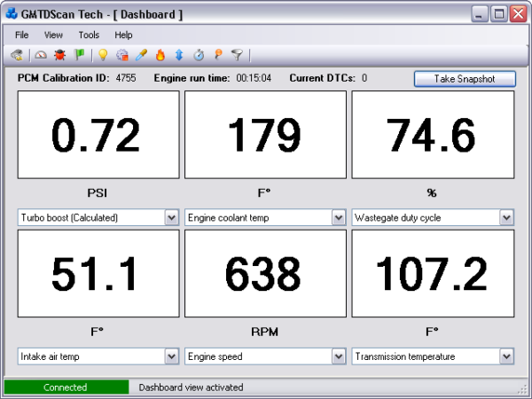Expand the Turbo boost (Calculated) dropdown

pyautogui.click(x=170, y=217)
